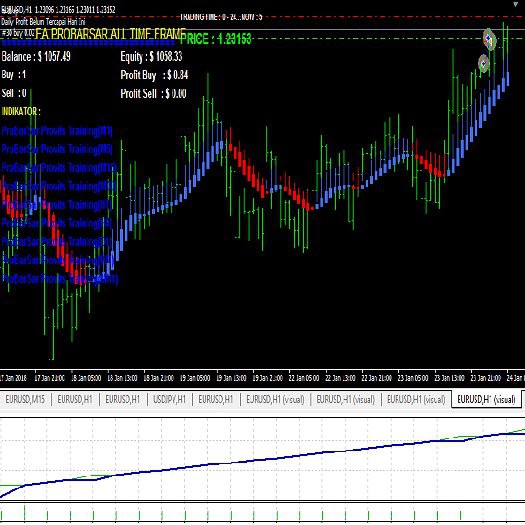This screenshot has width=525, height=525.
Task: Click the 22 Jan 21:00 time axis label
Action: coord(376,378)
